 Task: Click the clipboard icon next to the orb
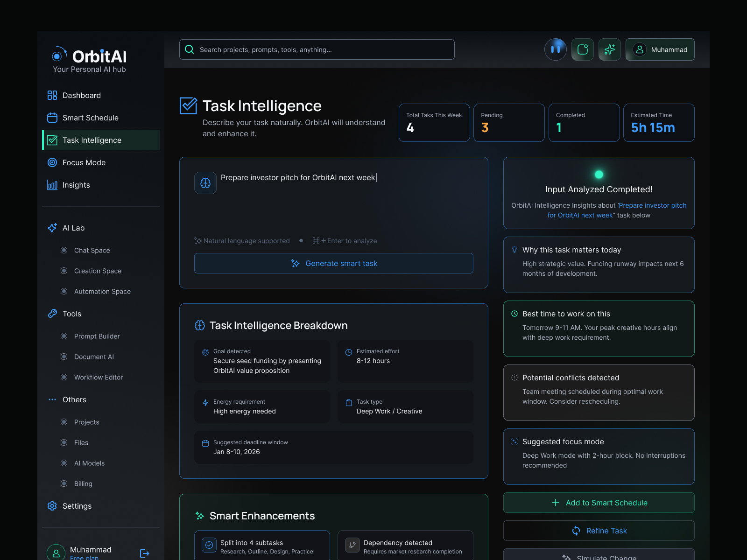582,49
